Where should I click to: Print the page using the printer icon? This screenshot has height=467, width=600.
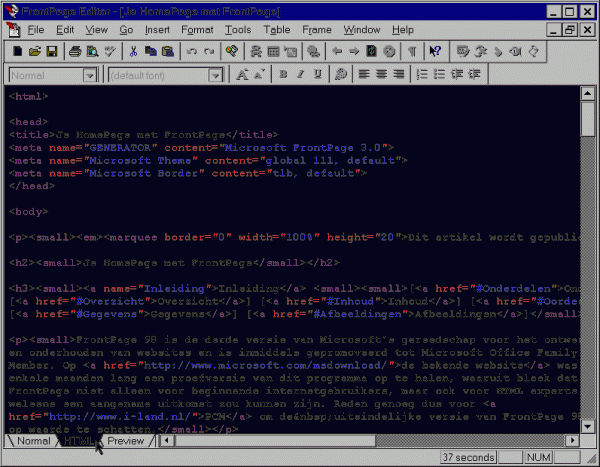(x=75, y=51)
